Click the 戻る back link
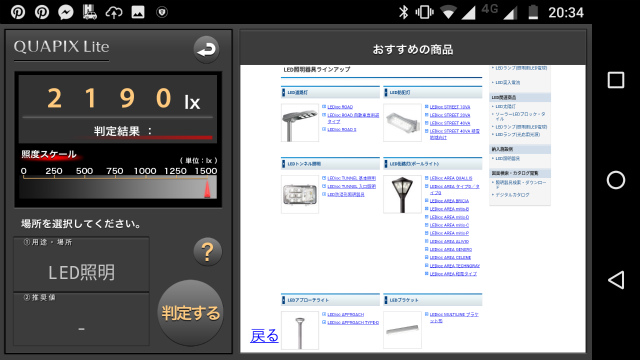Image resolution: width=640 pixels, height=360 pixels. pos(264,336)
